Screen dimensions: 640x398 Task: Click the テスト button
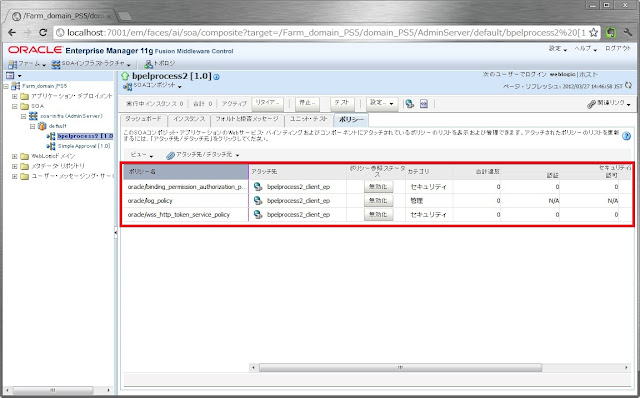click(x=342, y=103)
